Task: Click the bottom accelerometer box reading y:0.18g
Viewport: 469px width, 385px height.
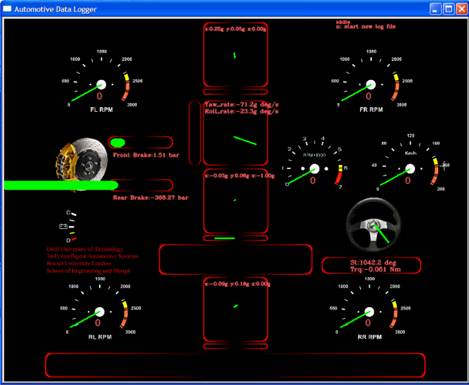Action: (235, 309)
